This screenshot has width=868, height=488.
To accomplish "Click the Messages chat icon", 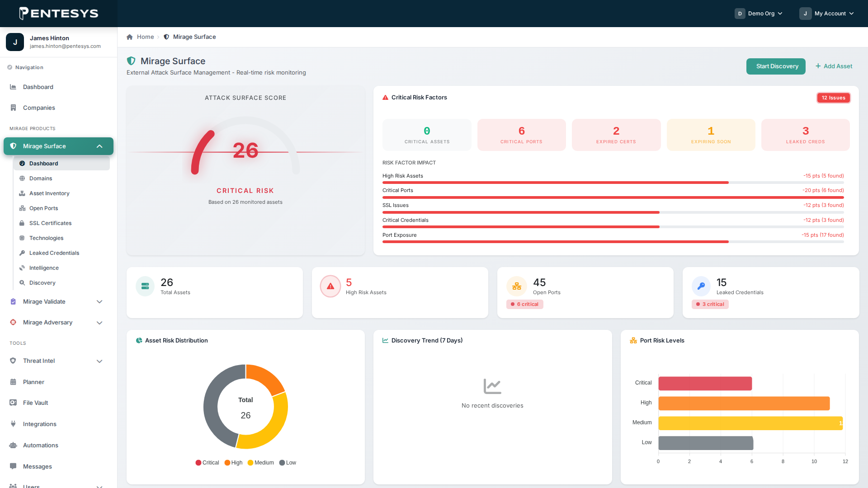I will click(x=13, y=466).
